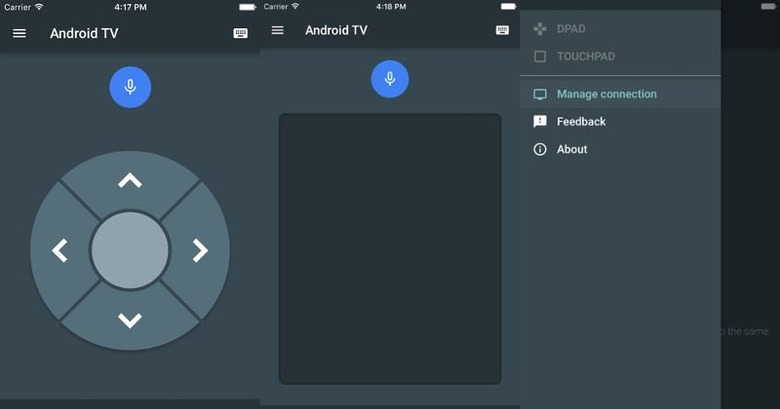
Task: Click the 4:17 PM status bar clock
Action: click(130, 7)
